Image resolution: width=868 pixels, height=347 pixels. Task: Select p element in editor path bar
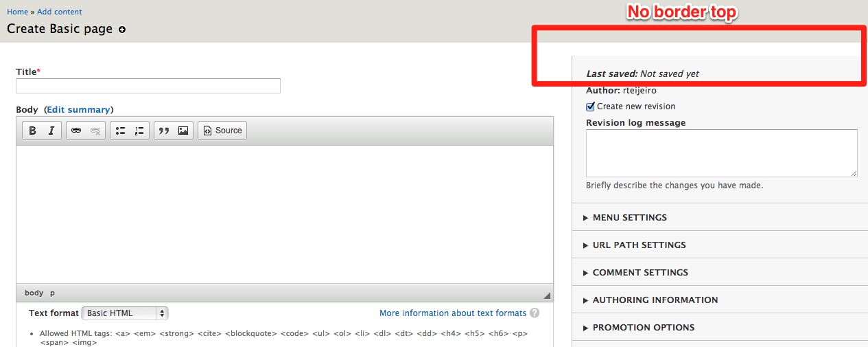pyautogui.click(x=53, y=293)
